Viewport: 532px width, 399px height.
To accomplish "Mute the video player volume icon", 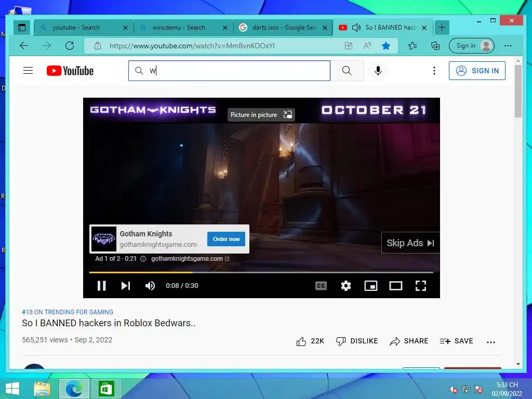I will [150, 286].
